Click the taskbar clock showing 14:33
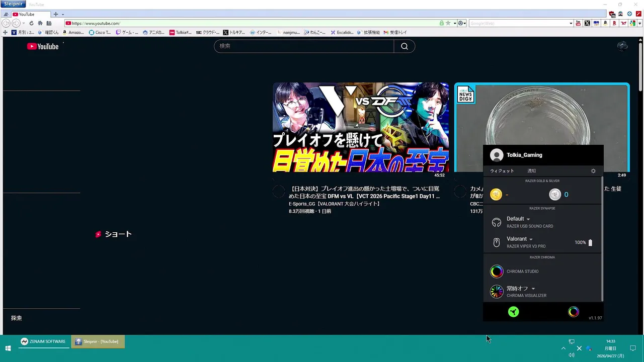This screenshot has width=644, height=362. [610, 348]
